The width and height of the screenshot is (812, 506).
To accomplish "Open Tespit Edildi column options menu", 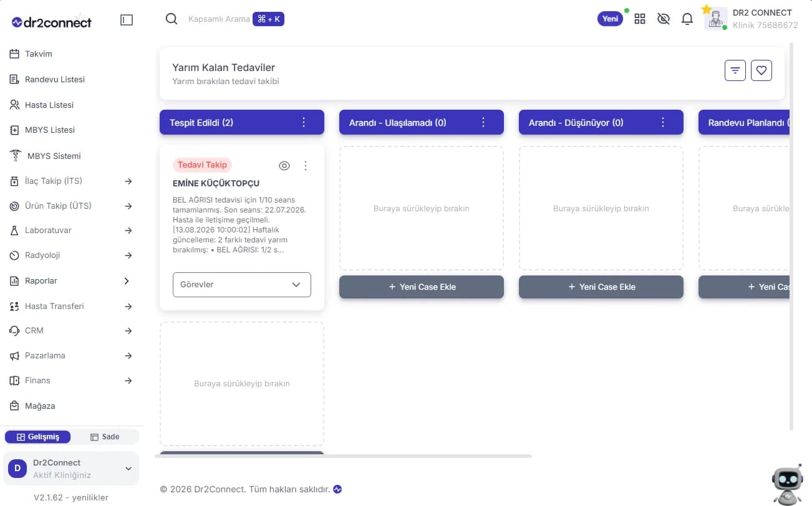I will coord(304,122).
